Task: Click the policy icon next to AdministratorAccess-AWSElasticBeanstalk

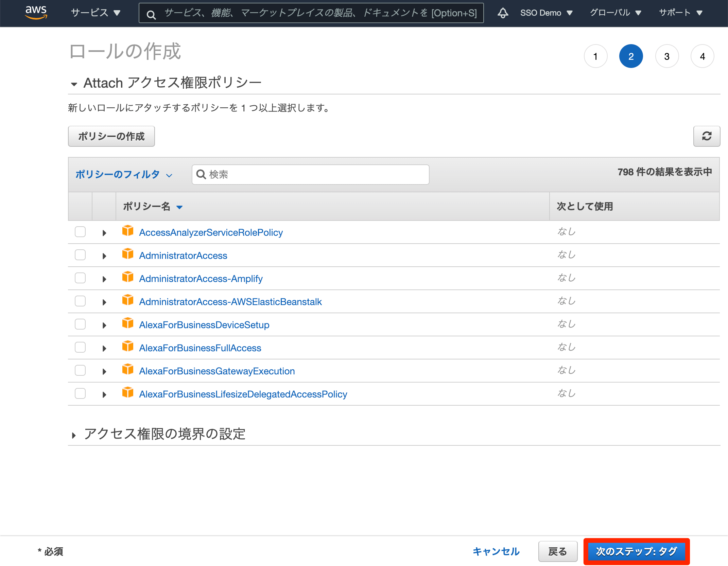Action: point(128,300)
